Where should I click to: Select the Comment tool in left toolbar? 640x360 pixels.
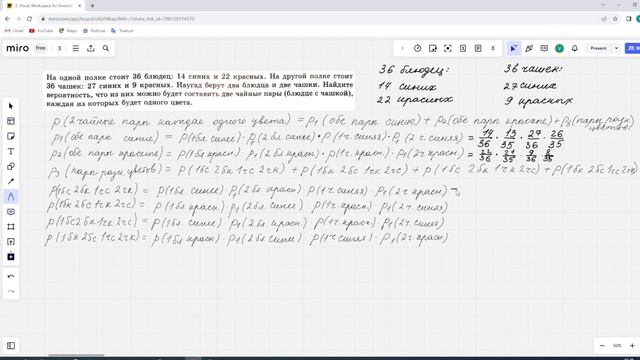11,212
